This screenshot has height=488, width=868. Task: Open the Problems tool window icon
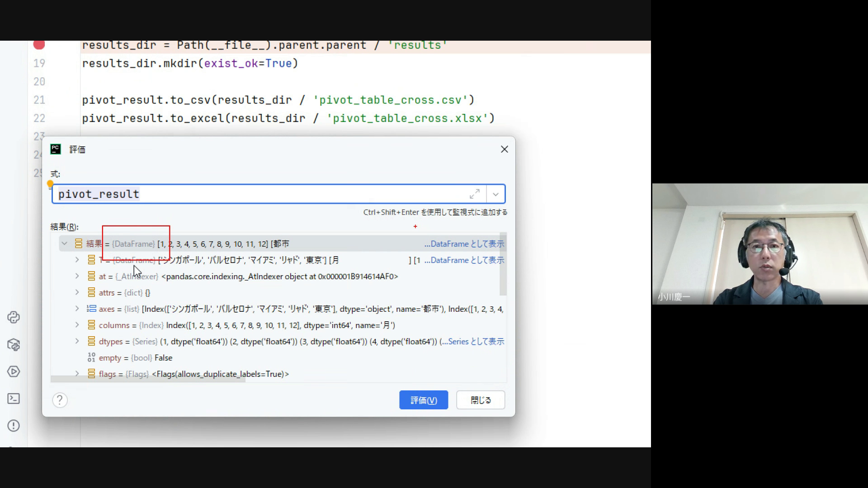click(14, 426)
